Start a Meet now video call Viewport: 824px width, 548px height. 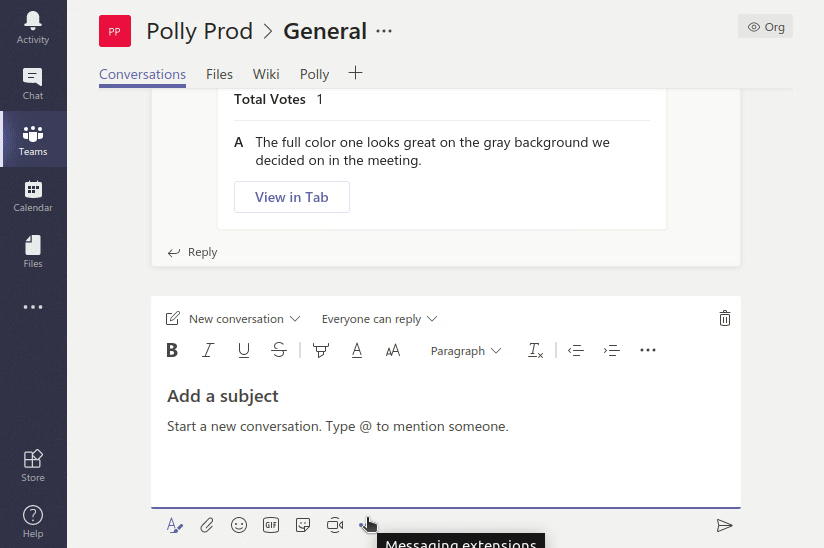pos(335,525)
